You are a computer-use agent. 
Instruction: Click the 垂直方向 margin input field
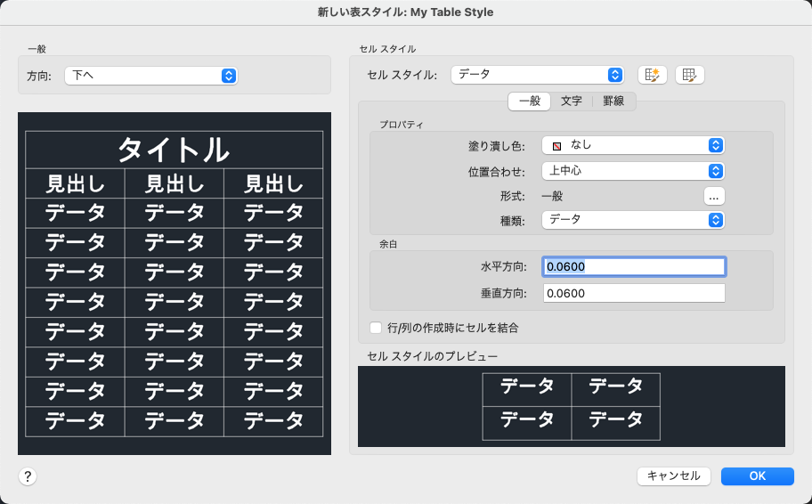pos(634,293)
